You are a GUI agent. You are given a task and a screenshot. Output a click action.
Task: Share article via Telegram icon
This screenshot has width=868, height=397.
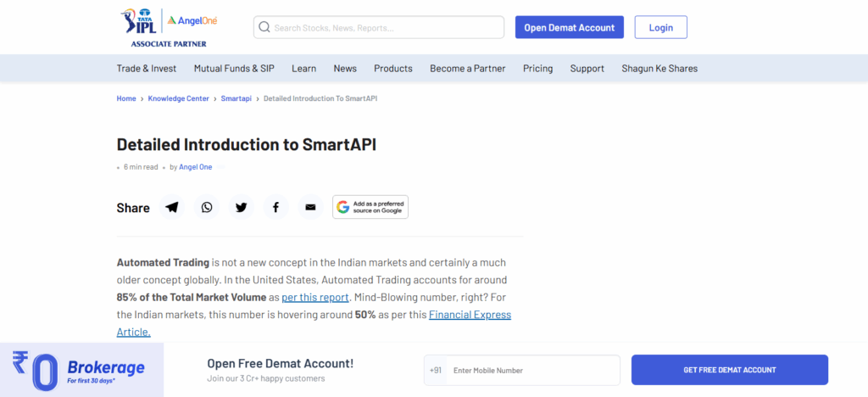click(x=172, y=207)
